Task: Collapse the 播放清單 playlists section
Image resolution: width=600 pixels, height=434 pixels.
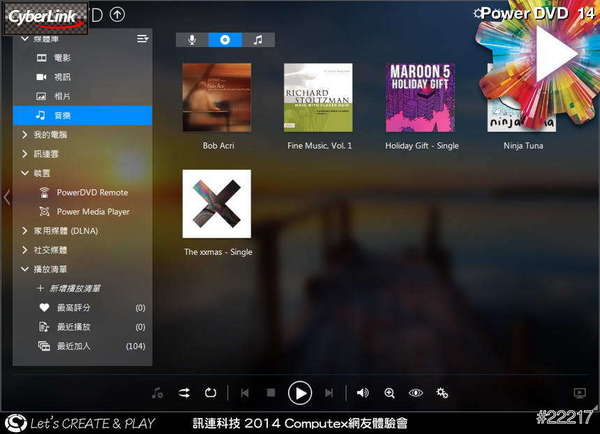Action: 25,269
